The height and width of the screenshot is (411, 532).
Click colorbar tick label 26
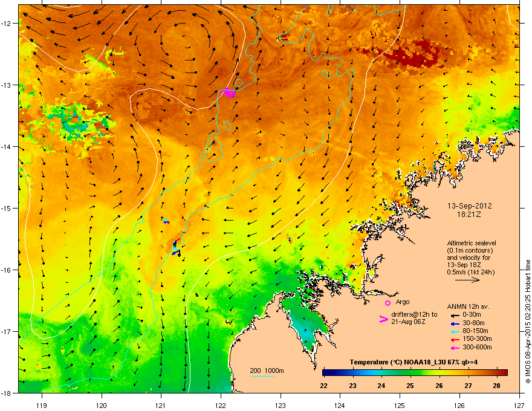pos(439,386)
